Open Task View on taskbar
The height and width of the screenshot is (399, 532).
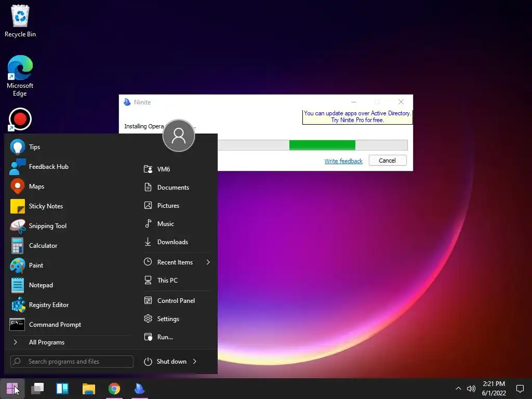point(37,389)
